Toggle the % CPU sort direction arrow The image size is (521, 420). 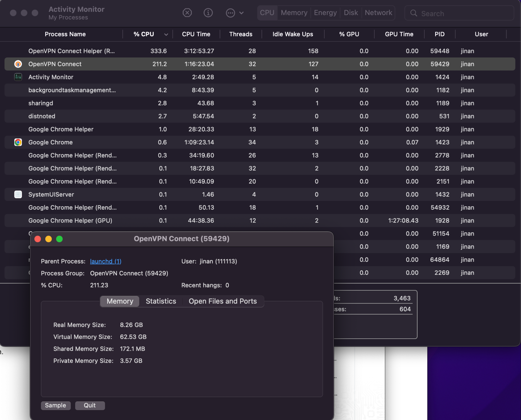tap(166, 34)
